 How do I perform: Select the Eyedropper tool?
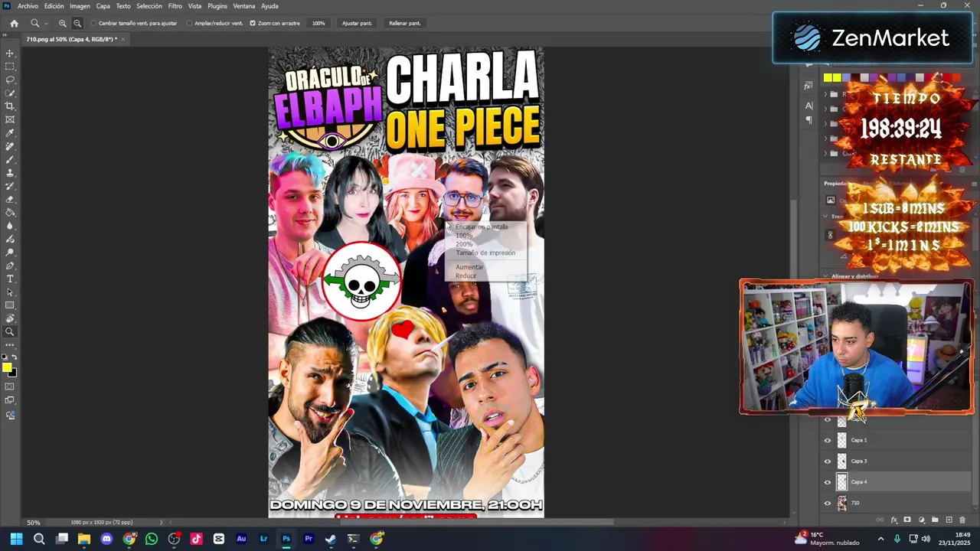point(10,133)
